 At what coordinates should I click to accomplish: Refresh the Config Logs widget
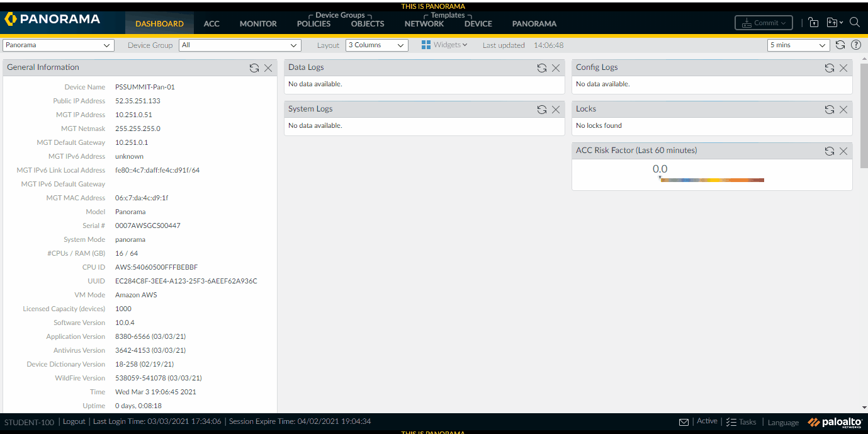coord(830,68)
